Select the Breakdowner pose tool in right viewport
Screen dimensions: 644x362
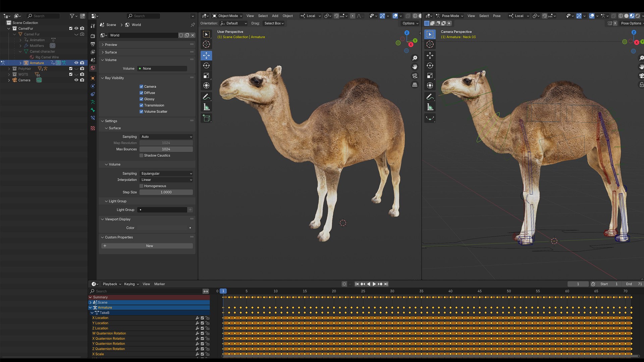click(430, 118)
